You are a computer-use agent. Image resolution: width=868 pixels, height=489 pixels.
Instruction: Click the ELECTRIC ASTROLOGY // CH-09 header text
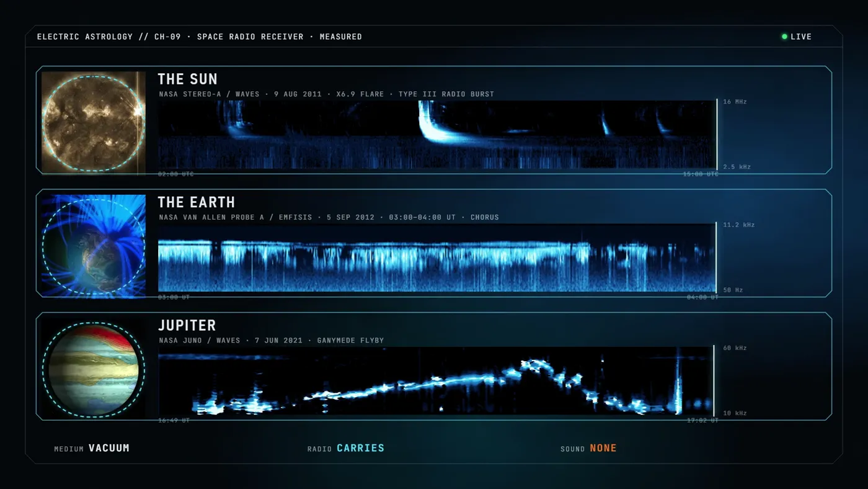tap(200, 37)
